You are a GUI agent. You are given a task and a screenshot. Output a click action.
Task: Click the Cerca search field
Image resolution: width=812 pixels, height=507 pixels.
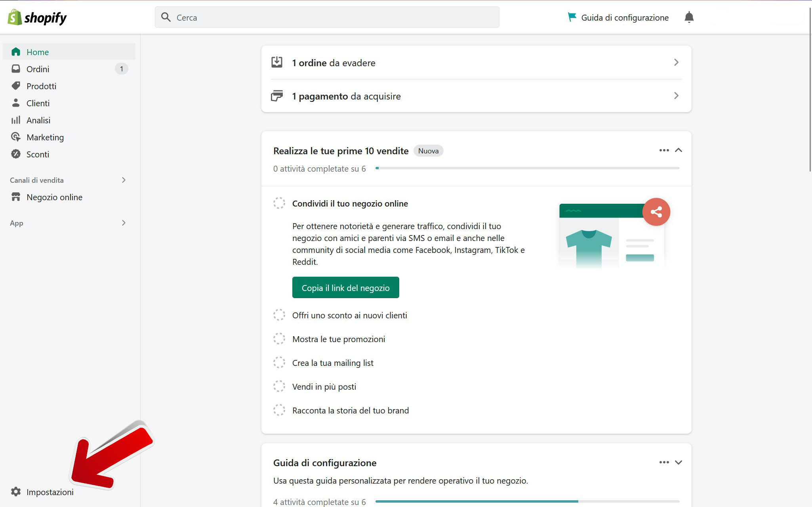(327, 17)
